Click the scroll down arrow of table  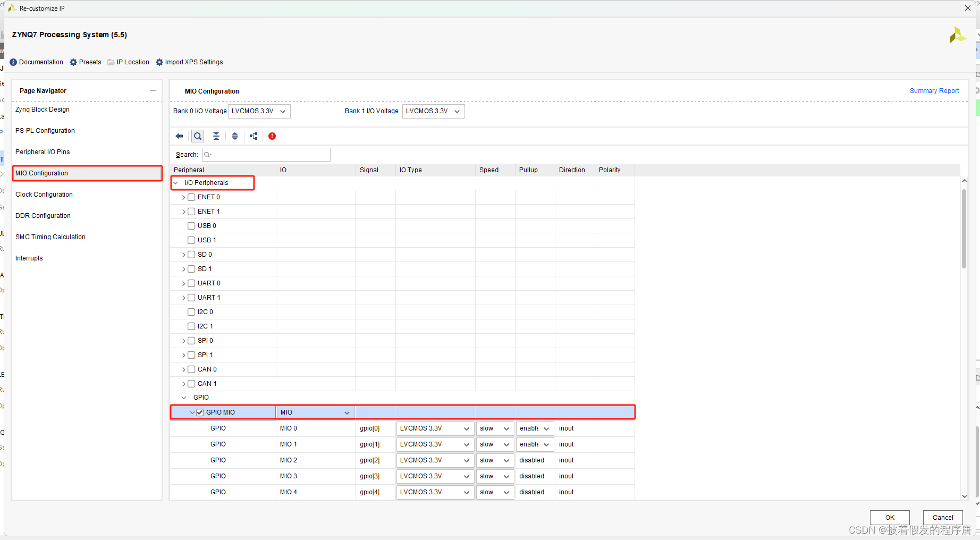(964, 496)
